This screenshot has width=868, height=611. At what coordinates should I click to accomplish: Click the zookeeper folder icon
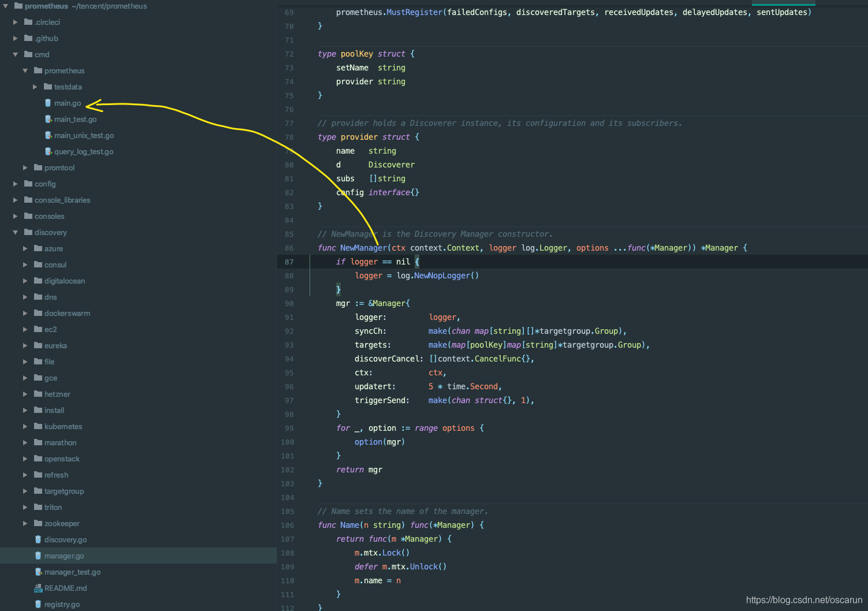point(38,523)
